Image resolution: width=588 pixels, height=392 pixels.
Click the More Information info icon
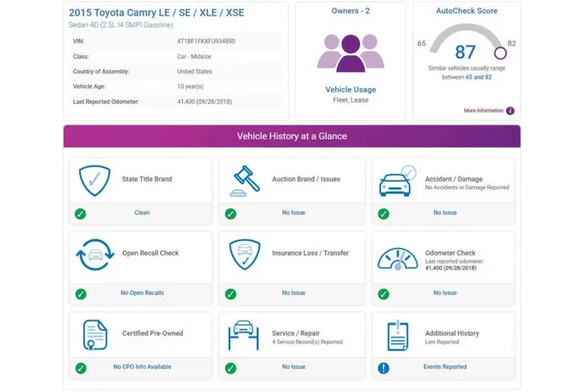coord(510,110)
